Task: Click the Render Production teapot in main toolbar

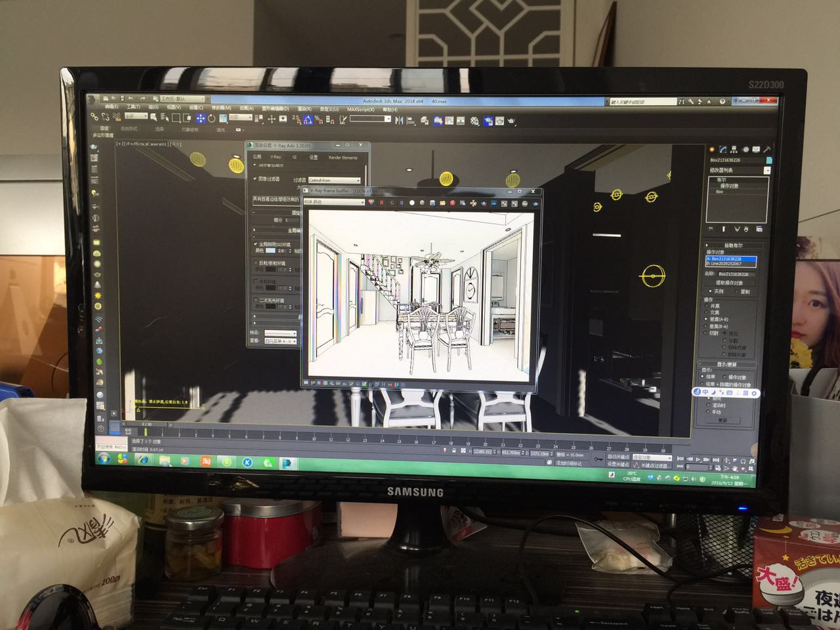Action: [x=511, y=121]
